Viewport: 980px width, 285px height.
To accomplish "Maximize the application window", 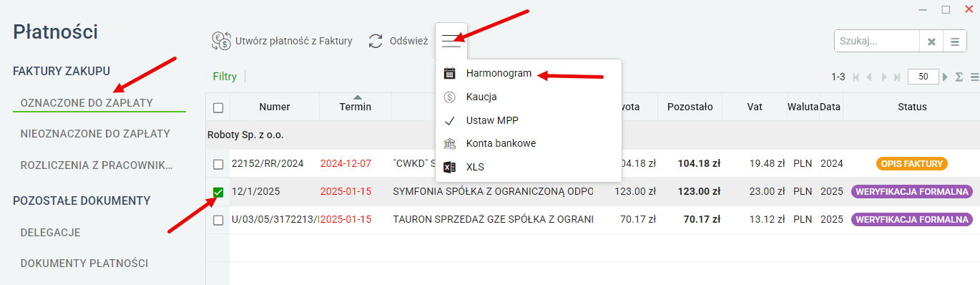I will point(946,9).
